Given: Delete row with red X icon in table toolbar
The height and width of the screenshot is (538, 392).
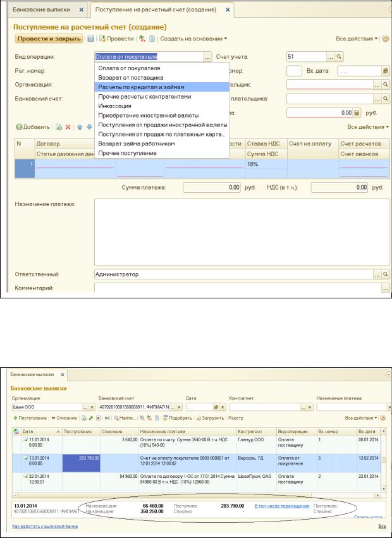Looking at the screenshot, I should pos(68,127).
